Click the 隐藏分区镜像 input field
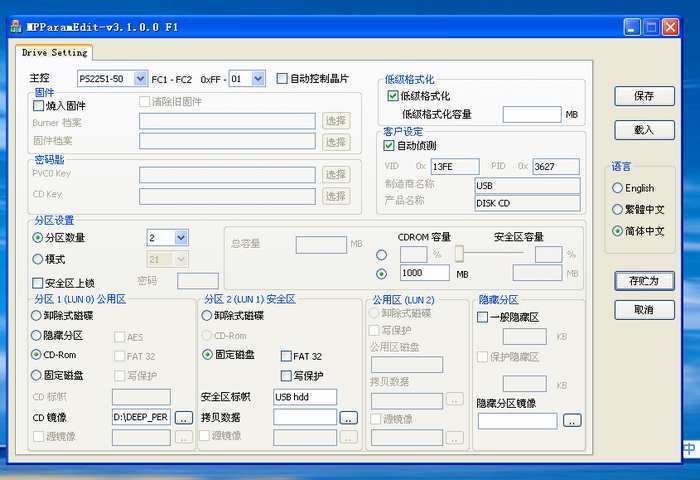 517,421
